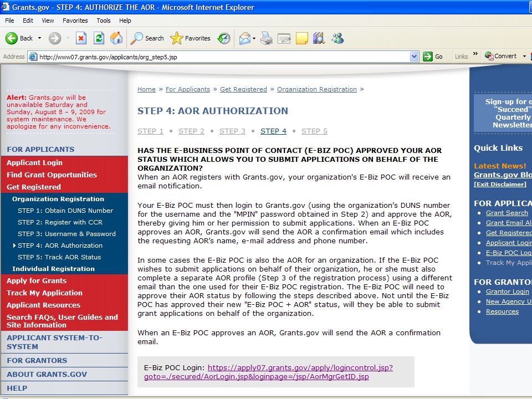Click the Edit page toolbar icon
Screen dimensions: 532x399
coord(284,38)
